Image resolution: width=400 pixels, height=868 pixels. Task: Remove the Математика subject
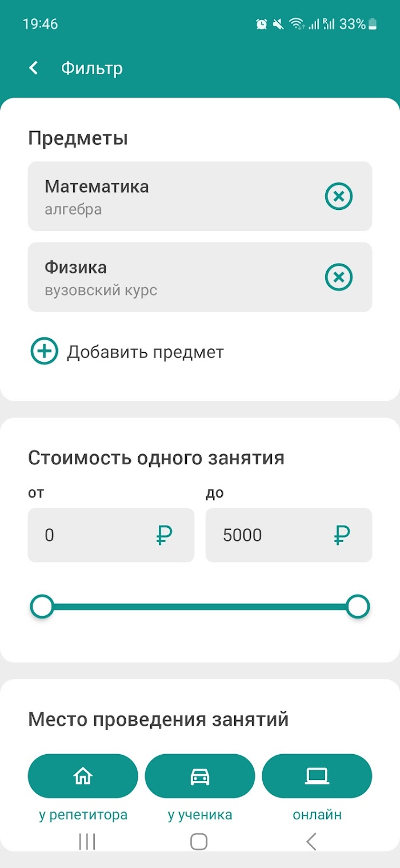pyautogui.click(x=339, y=196)
